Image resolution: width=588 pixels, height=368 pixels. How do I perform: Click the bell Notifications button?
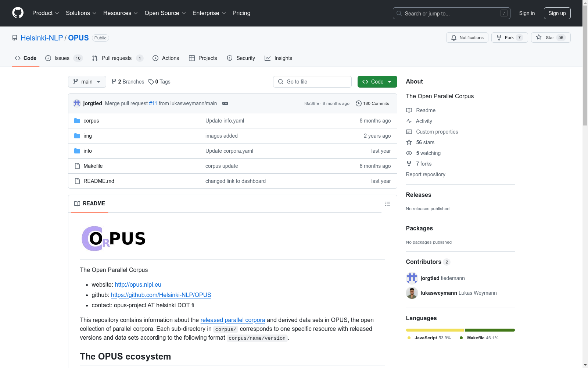[x=467, y=38]
